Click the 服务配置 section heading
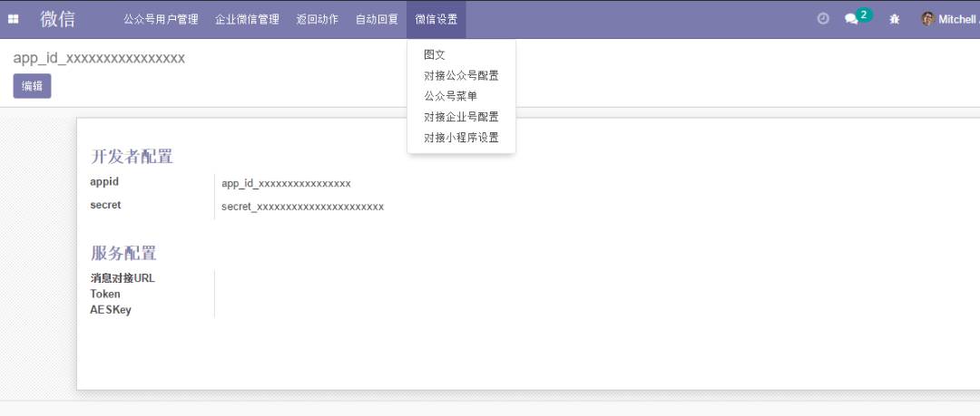 click(123, 254)
